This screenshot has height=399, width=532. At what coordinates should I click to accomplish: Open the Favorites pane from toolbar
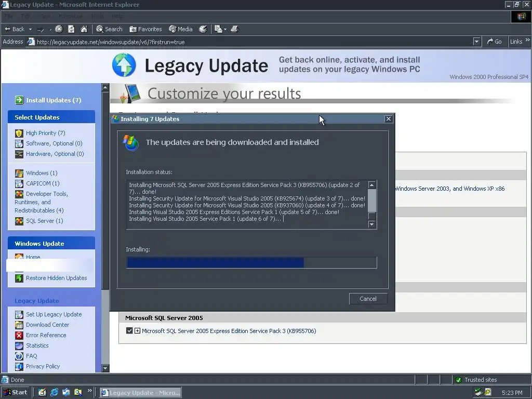click(x=145, y=29)
